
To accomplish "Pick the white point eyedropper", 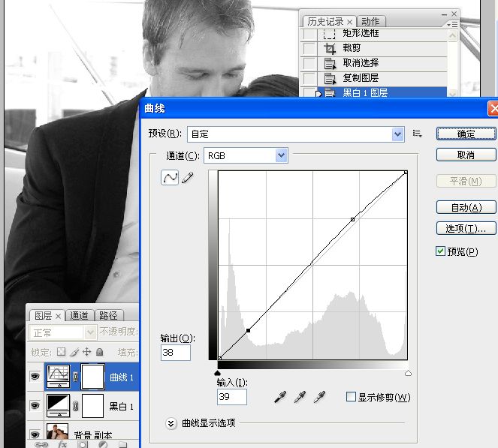I will click(x=319, y=397).
